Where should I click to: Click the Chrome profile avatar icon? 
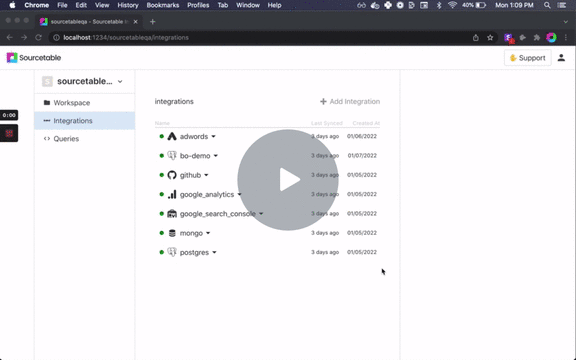pos(551,37)
